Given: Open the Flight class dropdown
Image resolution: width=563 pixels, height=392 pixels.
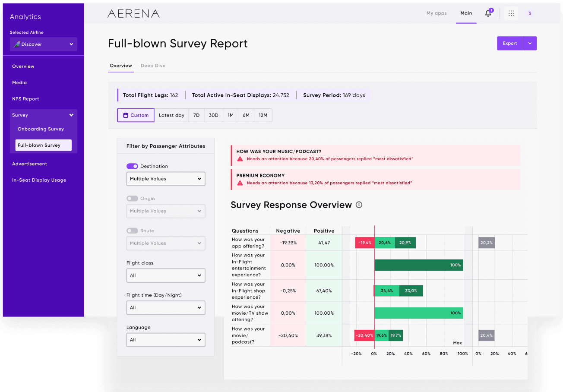Looking at the screenshot, I should [x=166, y=275].
